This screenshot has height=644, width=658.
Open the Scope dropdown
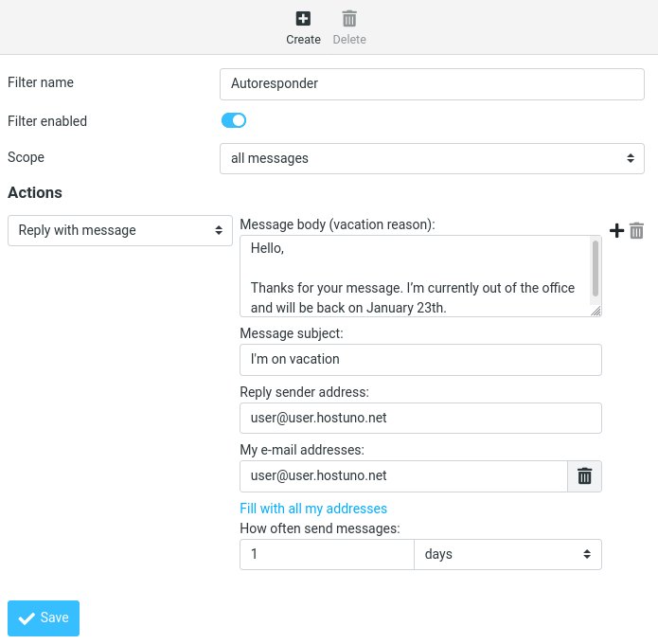coord(432,158)
